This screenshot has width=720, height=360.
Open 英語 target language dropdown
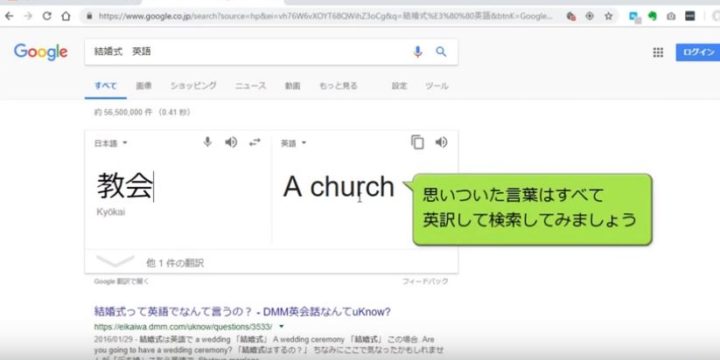(293, 143)
